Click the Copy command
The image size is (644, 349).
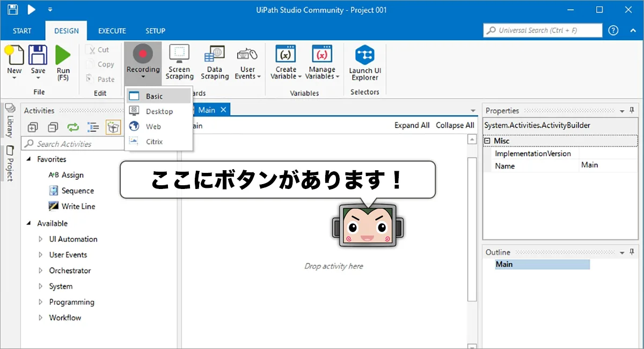(100, 64)
